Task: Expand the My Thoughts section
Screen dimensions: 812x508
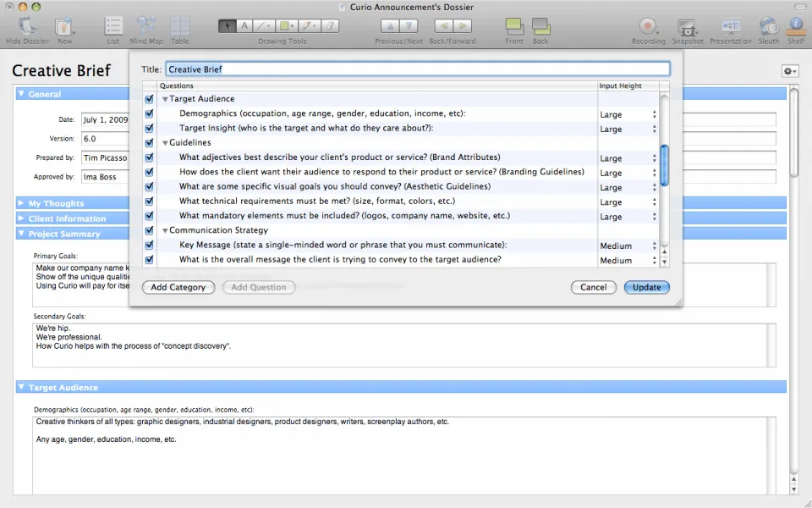Action: tap(21, 203)
